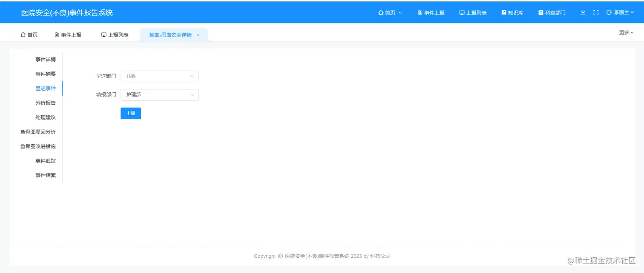Open 鱼骨图原因分析 from the sidebar
Viewport: 644px width, 273px height.
click(37, 131)
